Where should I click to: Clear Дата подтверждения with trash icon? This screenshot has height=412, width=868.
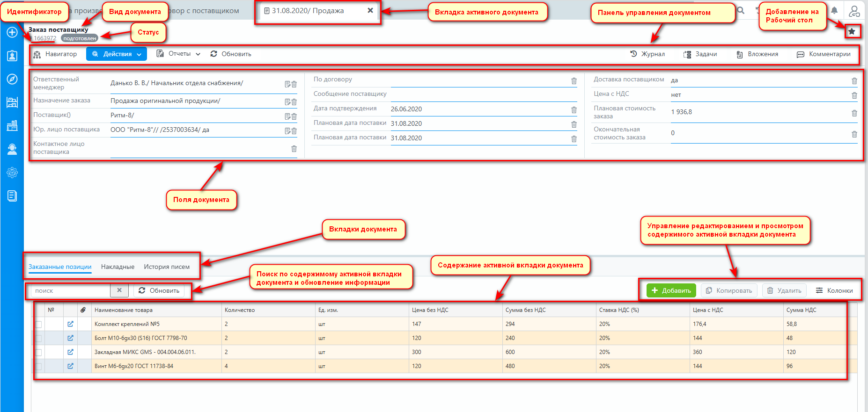tap(574, 110)
